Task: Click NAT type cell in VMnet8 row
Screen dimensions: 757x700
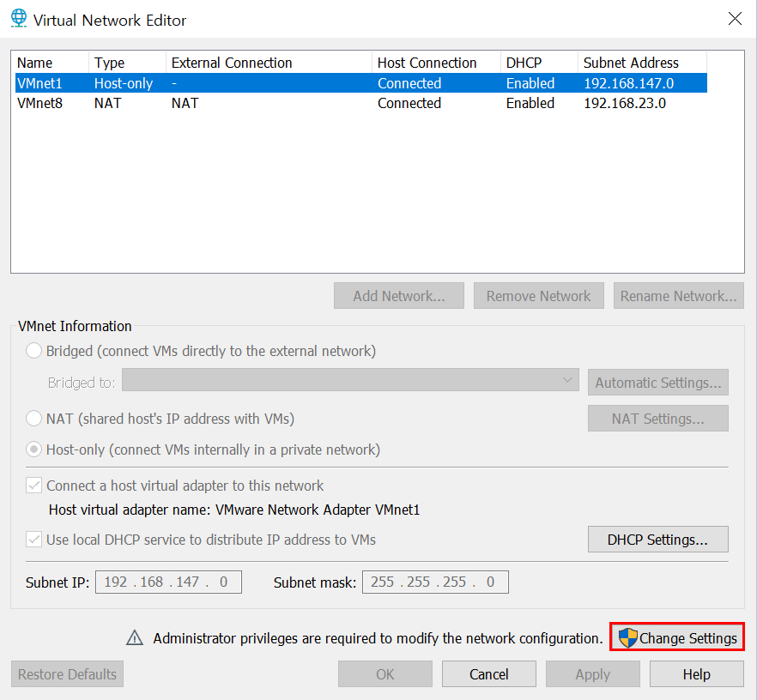Action: tap(107, 103)
